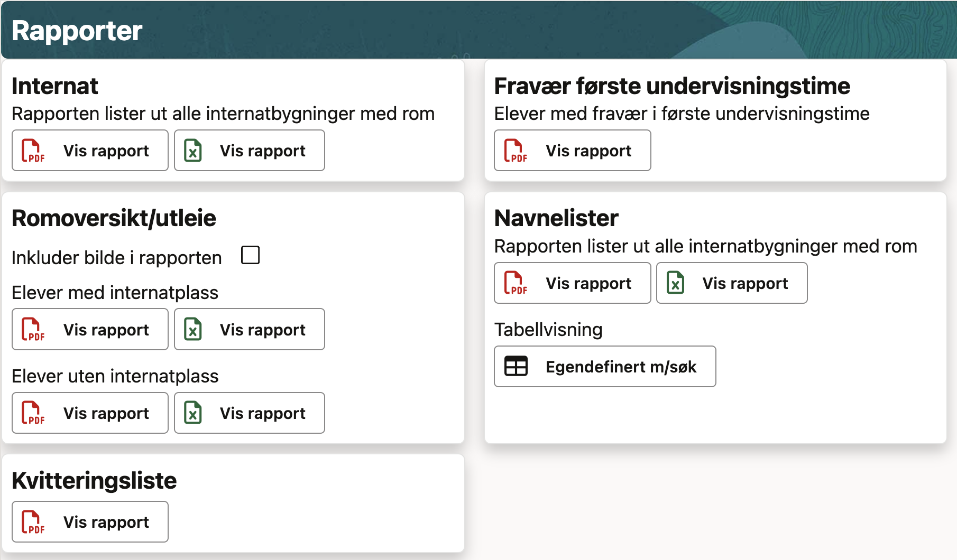Export Elever uten internatplass Excel Vis rapport
Viewport: 957px width, 560px height.
click(262, 413)
